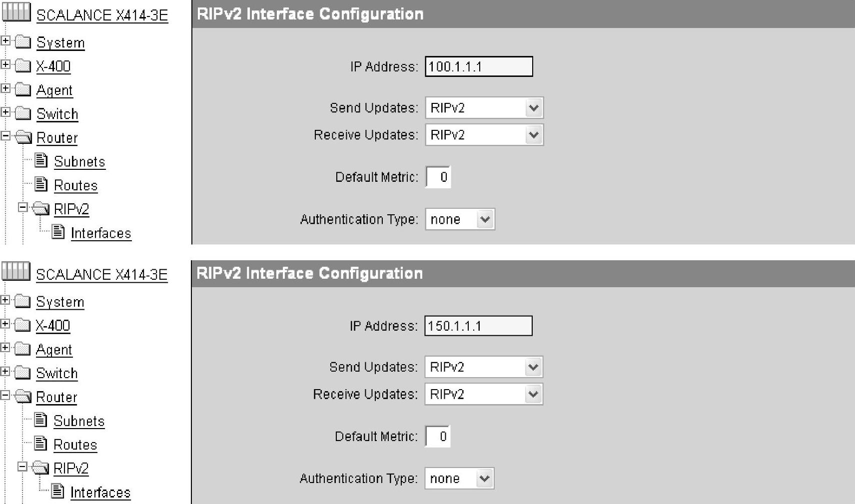Viewport: 855px width, 504px height.
Task: Click the open Router folder icon in the upper tree
Action: (23, 137)
